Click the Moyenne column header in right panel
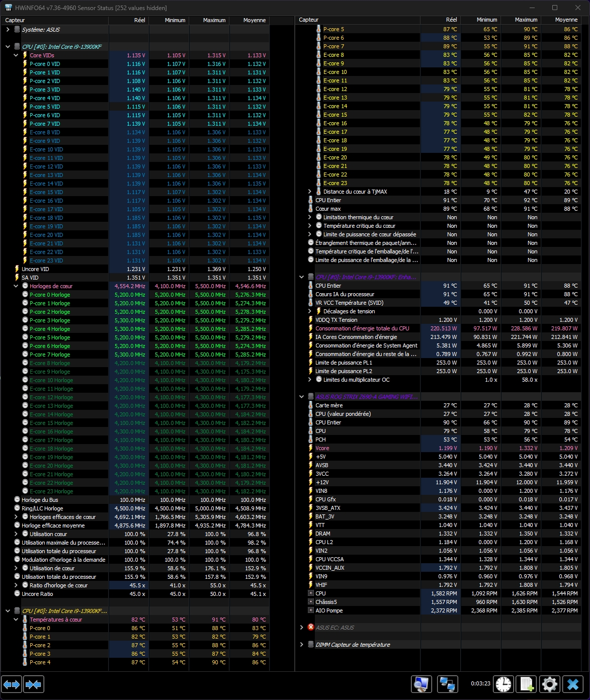Screen dimensions: 590x700 click(566, 20)
